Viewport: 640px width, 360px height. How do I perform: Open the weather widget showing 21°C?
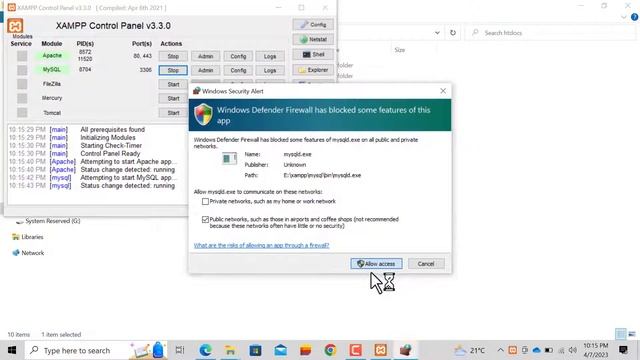tap(470, 350)
